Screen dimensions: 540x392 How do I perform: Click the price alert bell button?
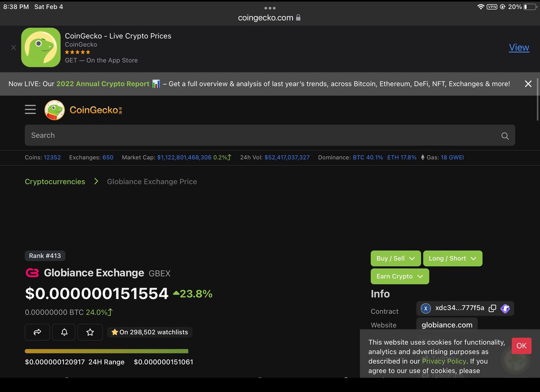pyautogui.click(x=64, y=332)
